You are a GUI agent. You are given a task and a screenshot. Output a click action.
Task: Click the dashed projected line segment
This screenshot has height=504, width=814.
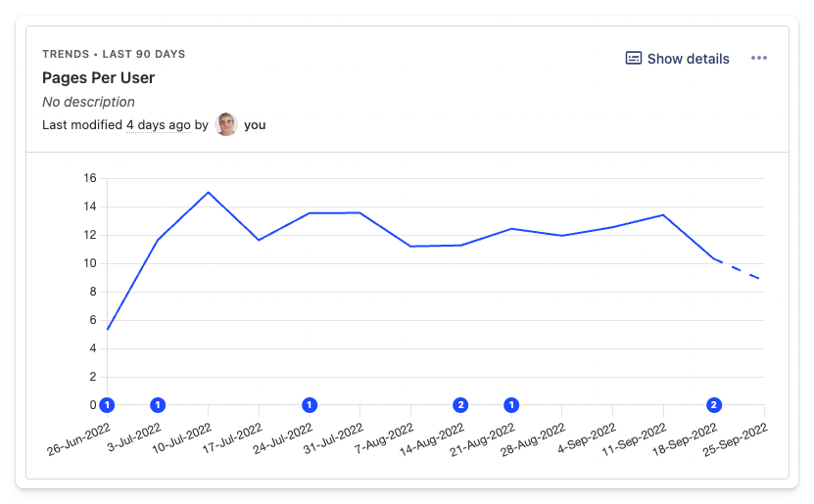tap(739, 269)
